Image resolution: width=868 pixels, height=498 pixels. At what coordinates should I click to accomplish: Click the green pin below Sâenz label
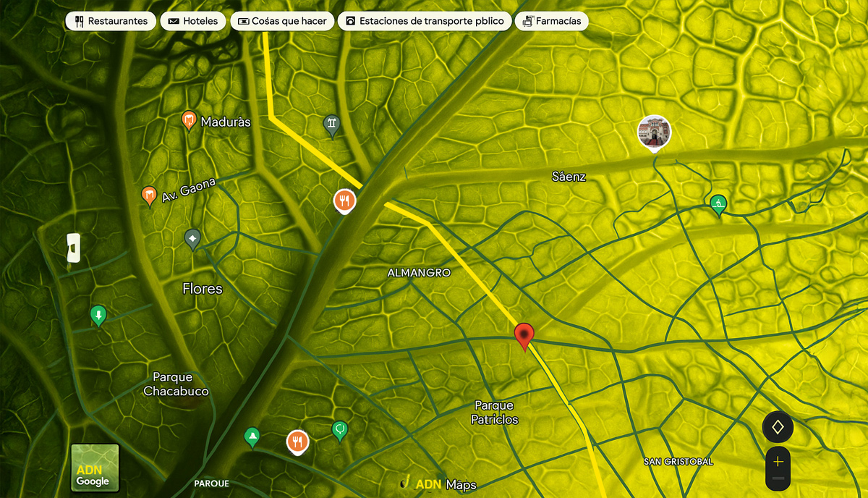point(718,204)
